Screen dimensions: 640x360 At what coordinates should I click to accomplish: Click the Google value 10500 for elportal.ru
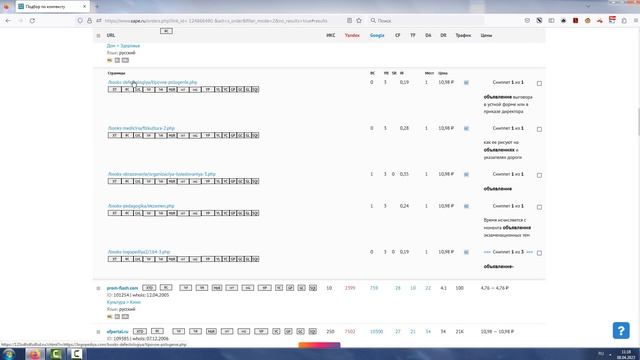pos(376,332)
